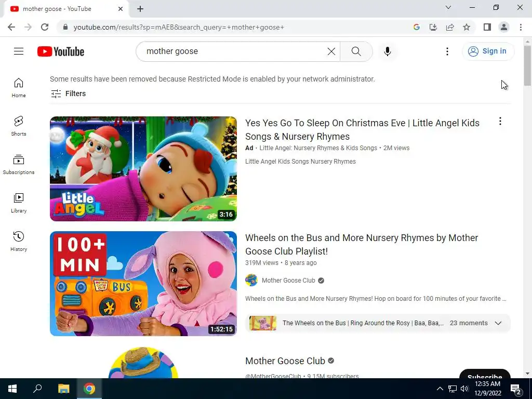Open the Filters options

(x=68, y=94)
